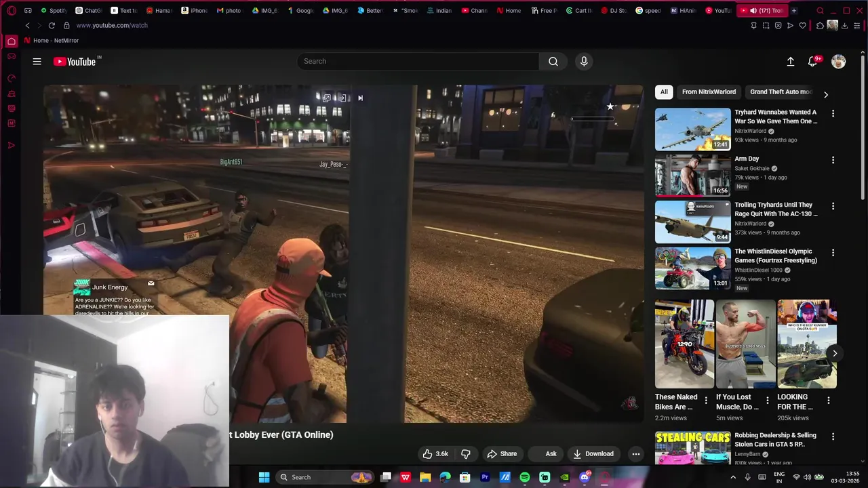Open Opera GX sidebar home icon
868x488 pixels.
pyautogui.click(x=12, y=41)
